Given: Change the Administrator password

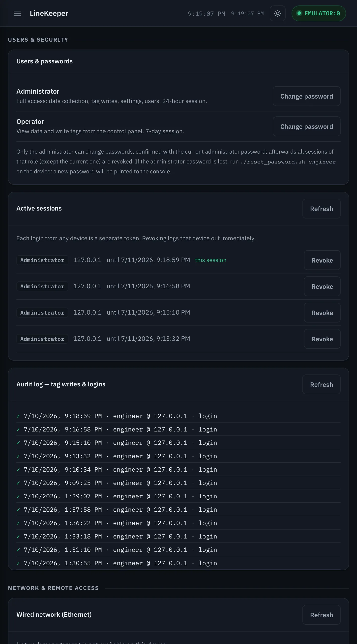Looking at the screenshot, I should (306, 96).
